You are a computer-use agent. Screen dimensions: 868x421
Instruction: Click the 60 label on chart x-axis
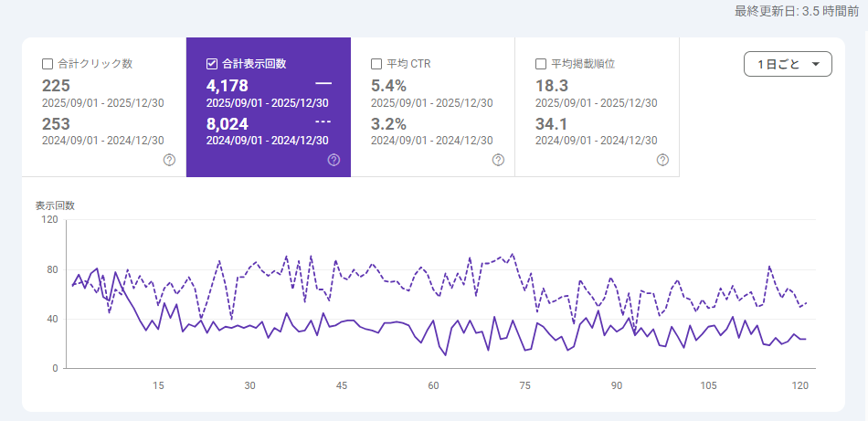point(433,385)
